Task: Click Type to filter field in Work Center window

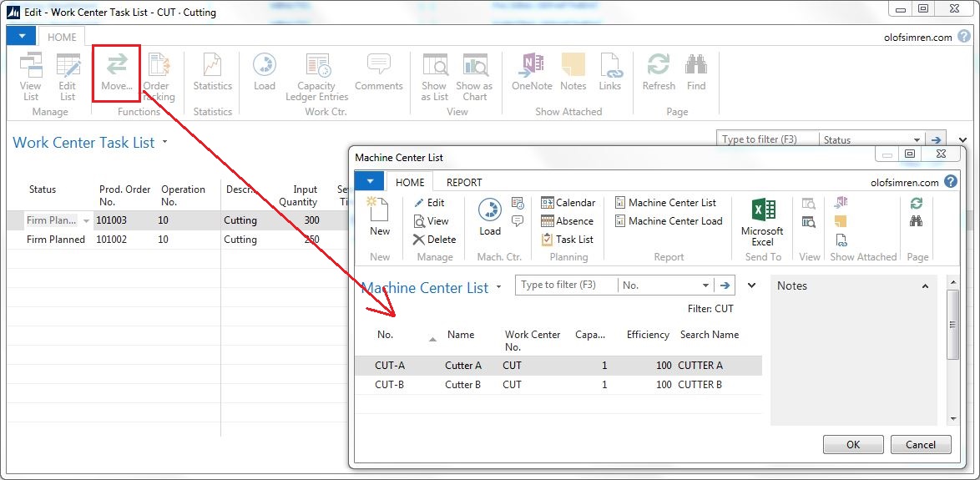Action: pos(767,140)
